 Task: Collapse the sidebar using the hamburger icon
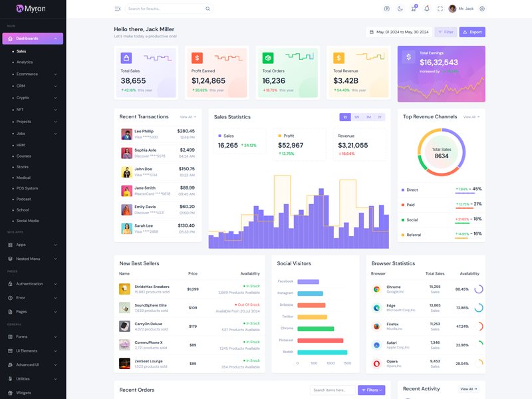tap(118, 9)
